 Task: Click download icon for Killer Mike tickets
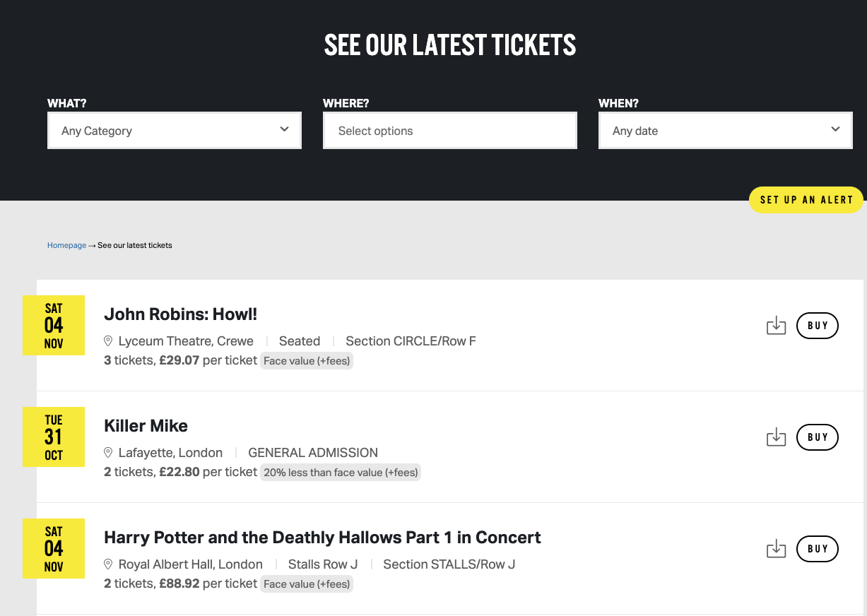776,437
